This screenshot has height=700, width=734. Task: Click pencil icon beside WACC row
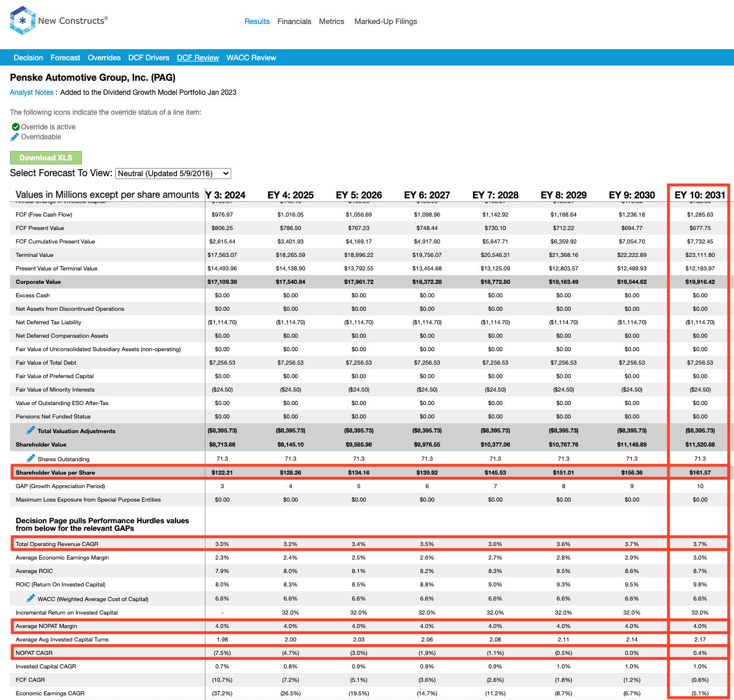click(x=31, y=598)
